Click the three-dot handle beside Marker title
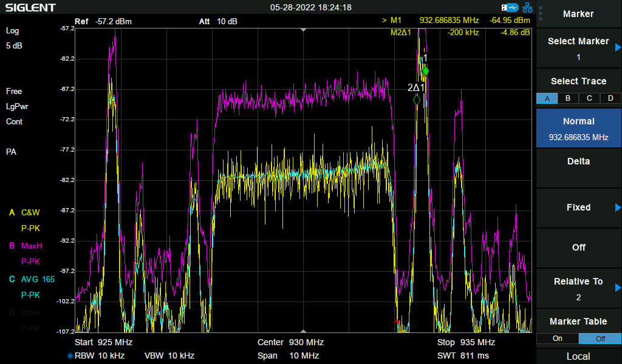 pos(540,13)
